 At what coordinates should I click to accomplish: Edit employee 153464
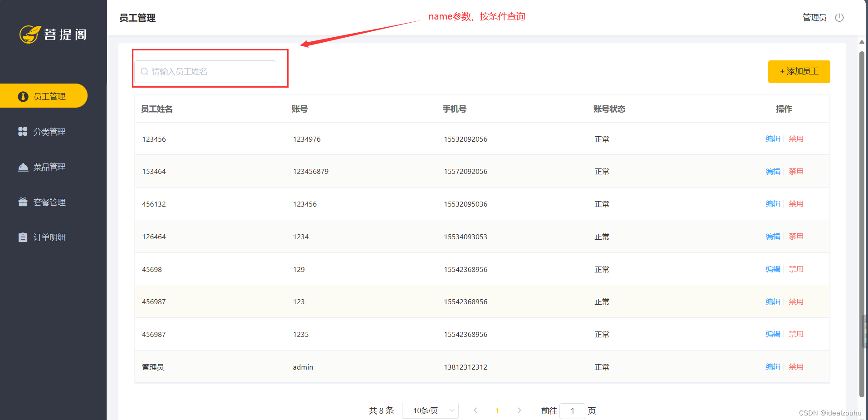[x=773, y=172]
